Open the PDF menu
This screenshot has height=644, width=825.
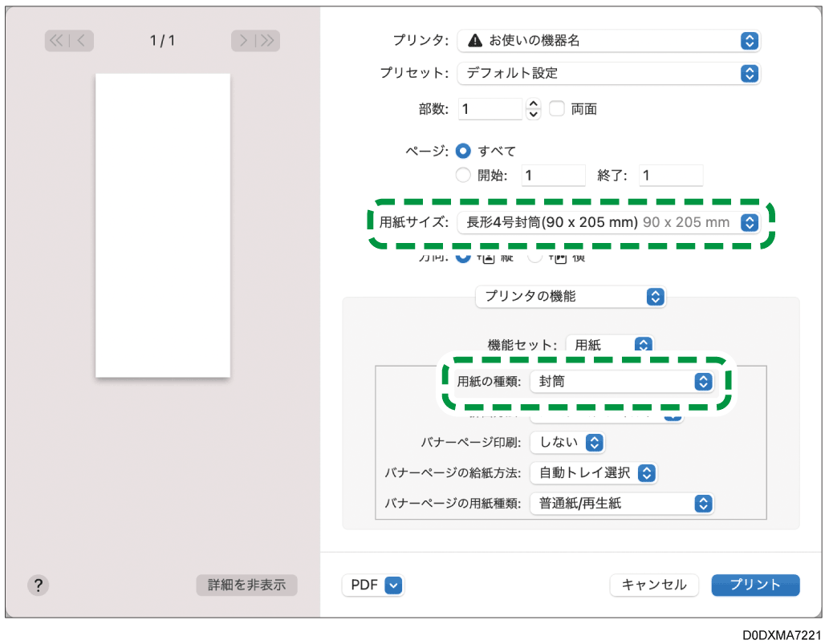click(372, 585)
